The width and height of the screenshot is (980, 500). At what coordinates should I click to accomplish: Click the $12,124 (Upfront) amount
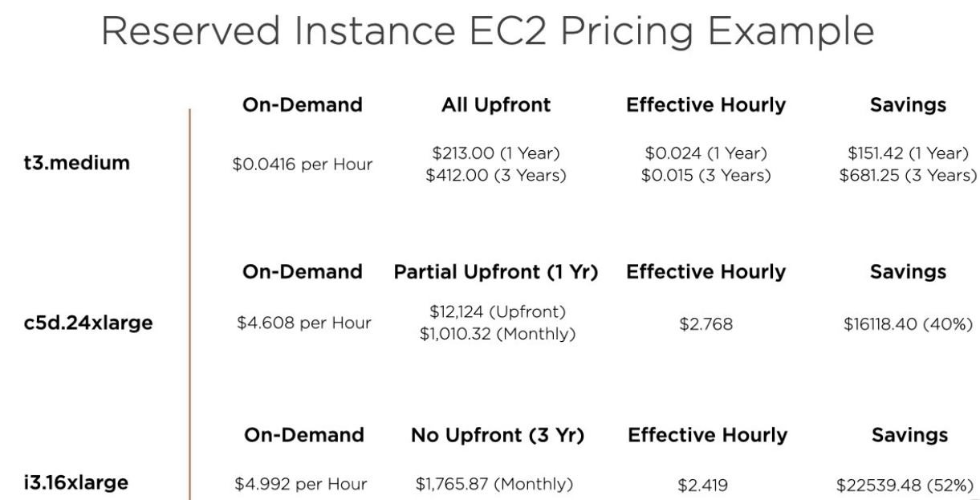point(495,313)
